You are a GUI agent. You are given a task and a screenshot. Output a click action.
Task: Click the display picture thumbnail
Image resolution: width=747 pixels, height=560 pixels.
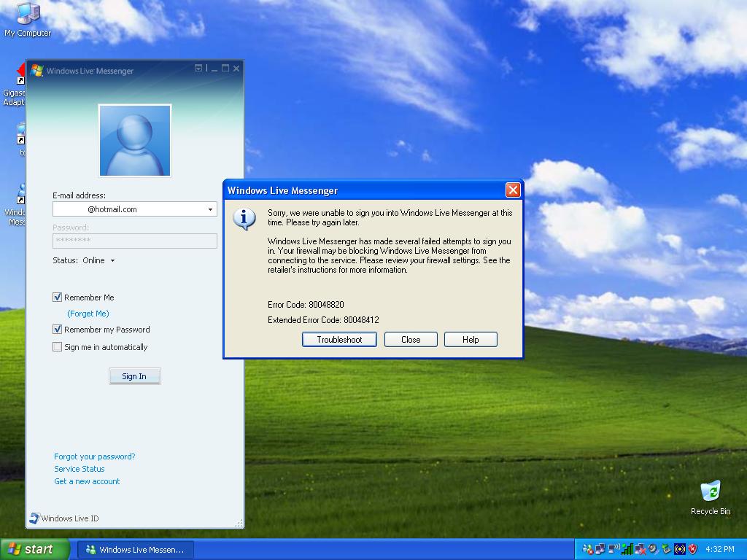tap(135, 141)
